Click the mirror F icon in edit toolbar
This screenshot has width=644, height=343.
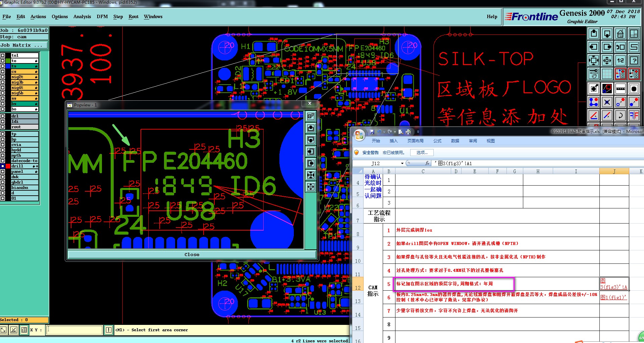coord(634,115)
